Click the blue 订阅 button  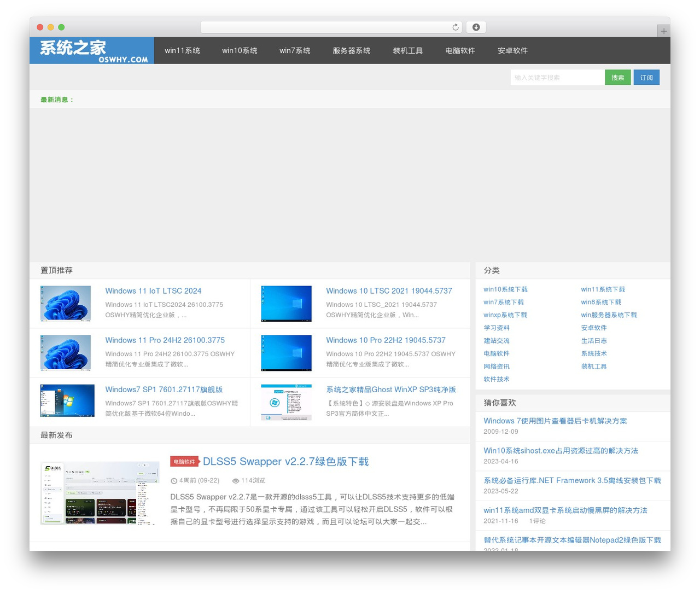tap(646, 78)
